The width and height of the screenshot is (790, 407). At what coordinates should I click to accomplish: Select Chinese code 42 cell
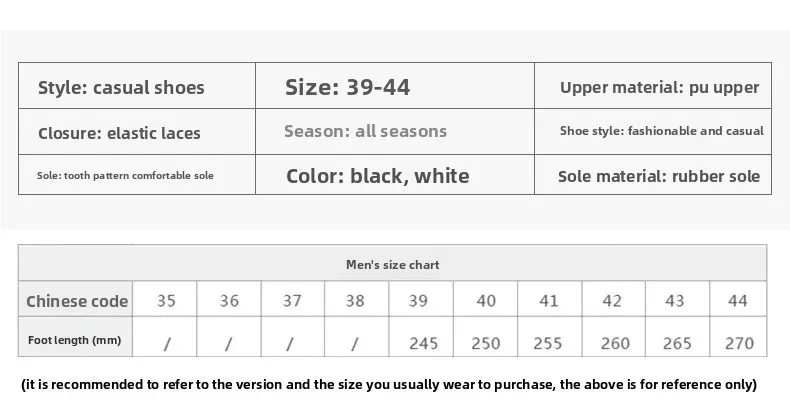pos(613,299)
